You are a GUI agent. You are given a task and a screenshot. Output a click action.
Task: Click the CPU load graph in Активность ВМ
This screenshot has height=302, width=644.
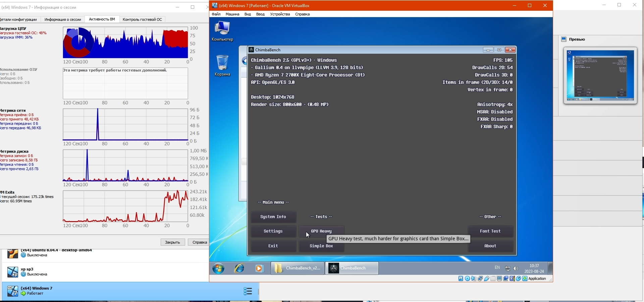click(125, 43)
